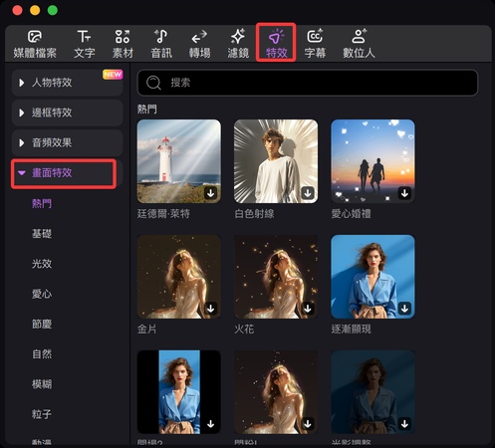Switch to the 文字 text tab

click(84, 44)
